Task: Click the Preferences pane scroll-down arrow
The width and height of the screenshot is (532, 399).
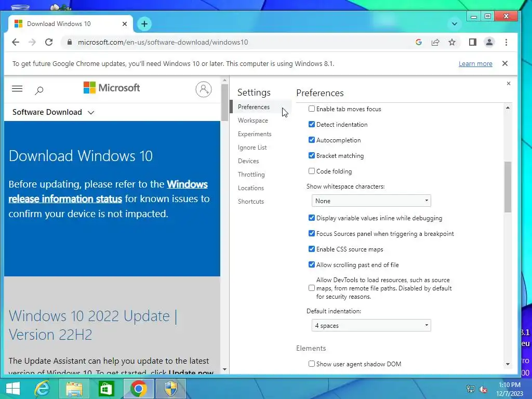Action: (x=508, y=364)
